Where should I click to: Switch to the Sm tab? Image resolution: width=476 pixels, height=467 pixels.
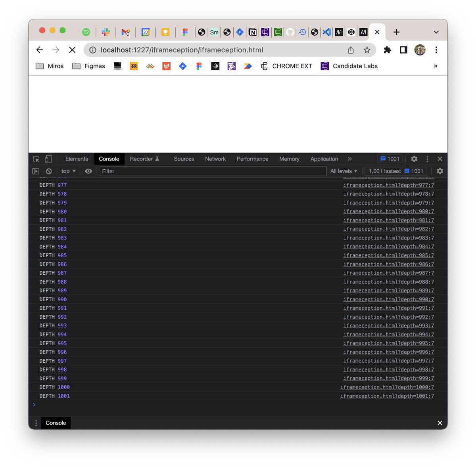[214, 32]
